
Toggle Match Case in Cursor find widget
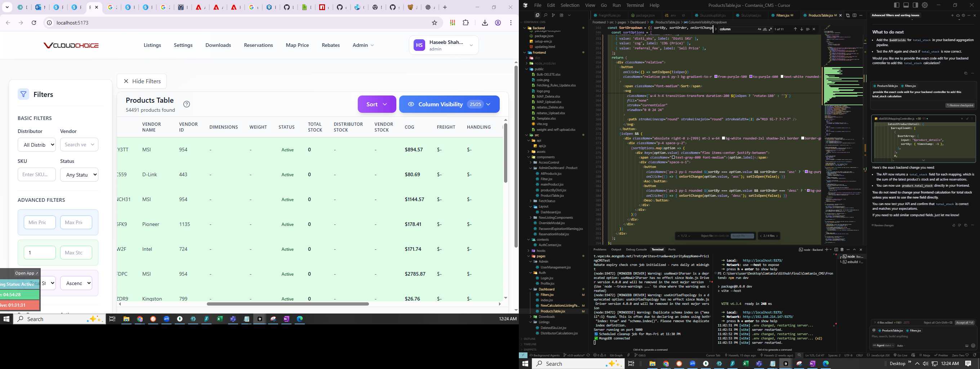click(x=760, y=29)
